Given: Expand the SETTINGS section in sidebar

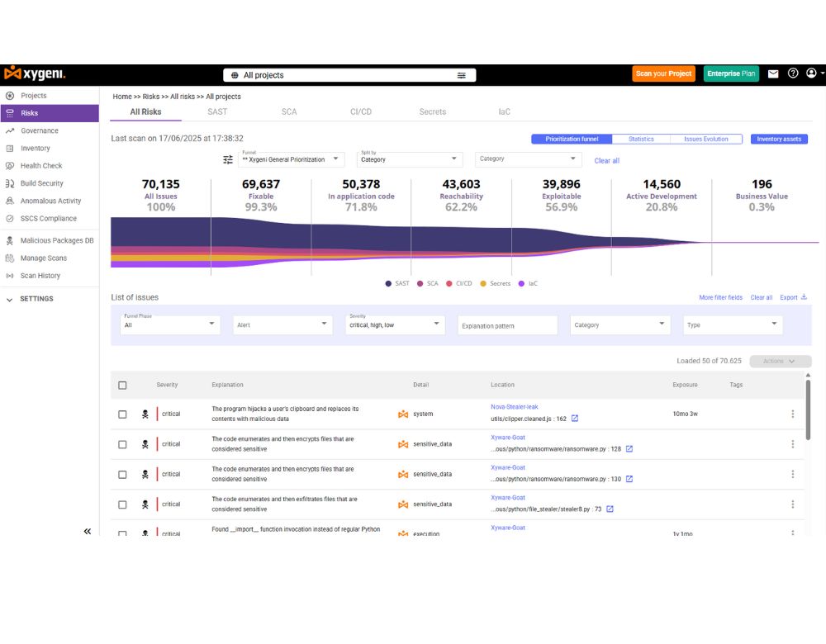Looking at the screenshot, I should coord(10,299).
